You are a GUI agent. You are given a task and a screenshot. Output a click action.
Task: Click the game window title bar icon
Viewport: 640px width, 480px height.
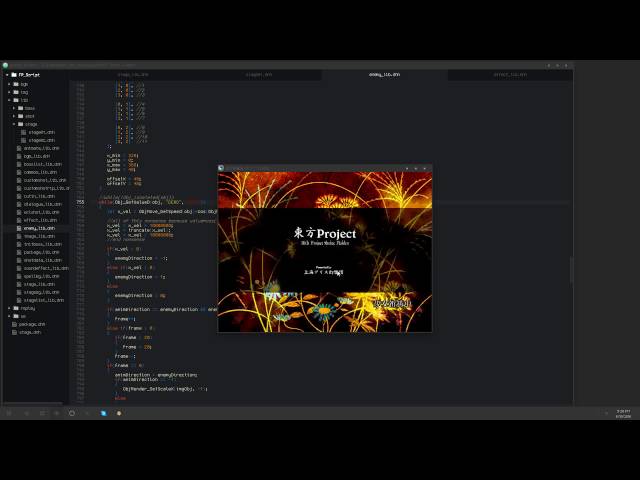pyautogui.click(x=221, y=168)
